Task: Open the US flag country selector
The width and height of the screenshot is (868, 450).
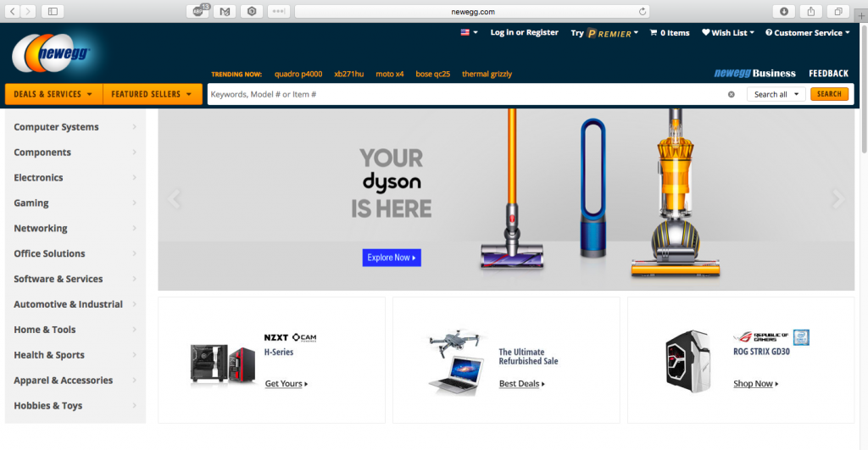Action: [x=469, y=33]
